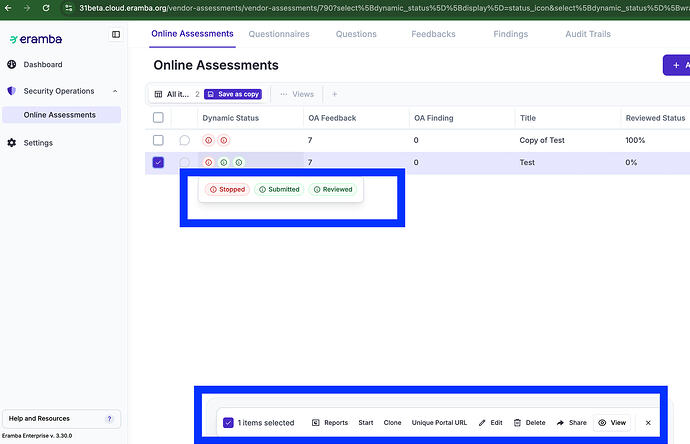Viewport: 690px width, 444px height.
Task: Go back in browser history
Action: (x=8, y=8)
